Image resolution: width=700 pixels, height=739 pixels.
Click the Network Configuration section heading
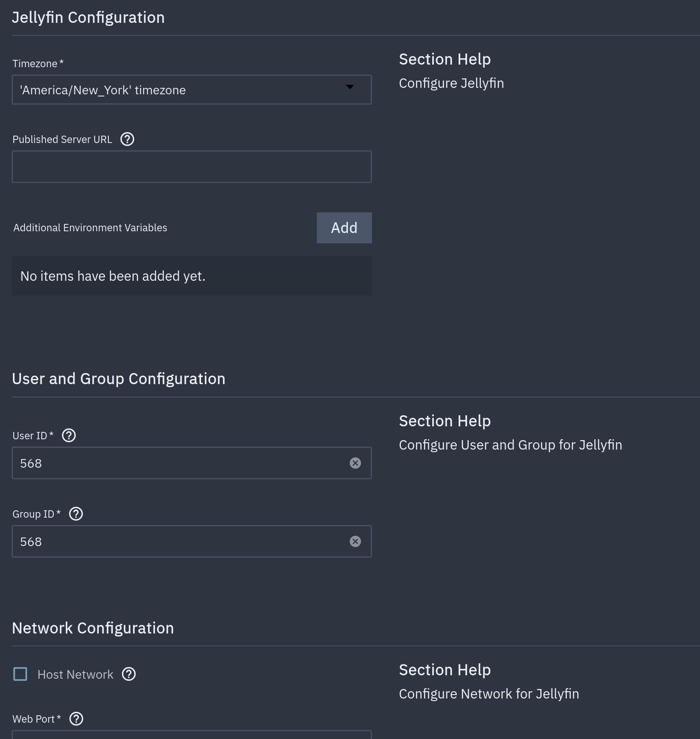click(93, 628)
